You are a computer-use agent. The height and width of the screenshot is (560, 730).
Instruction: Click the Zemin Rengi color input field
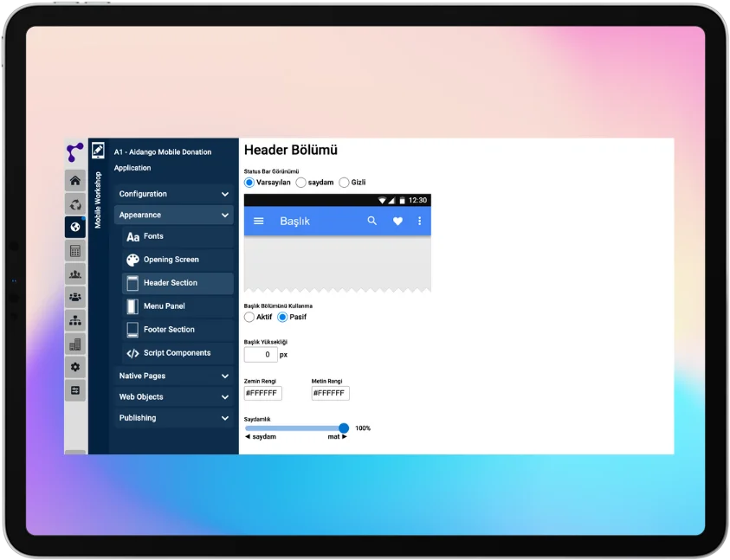click(262, 393)
